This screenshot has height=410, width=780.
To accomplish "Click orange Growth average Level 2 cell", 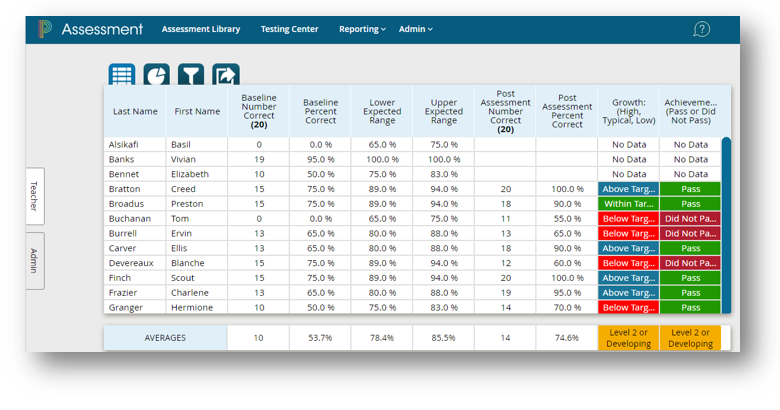I will coord(628,338).
